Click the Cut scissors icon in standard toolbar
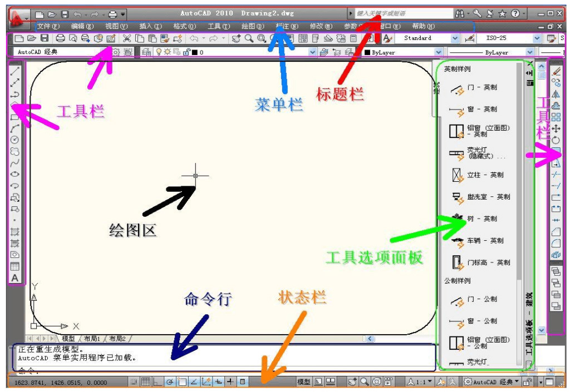Viewport: 571px width, 392px height. tap(127, 38)
